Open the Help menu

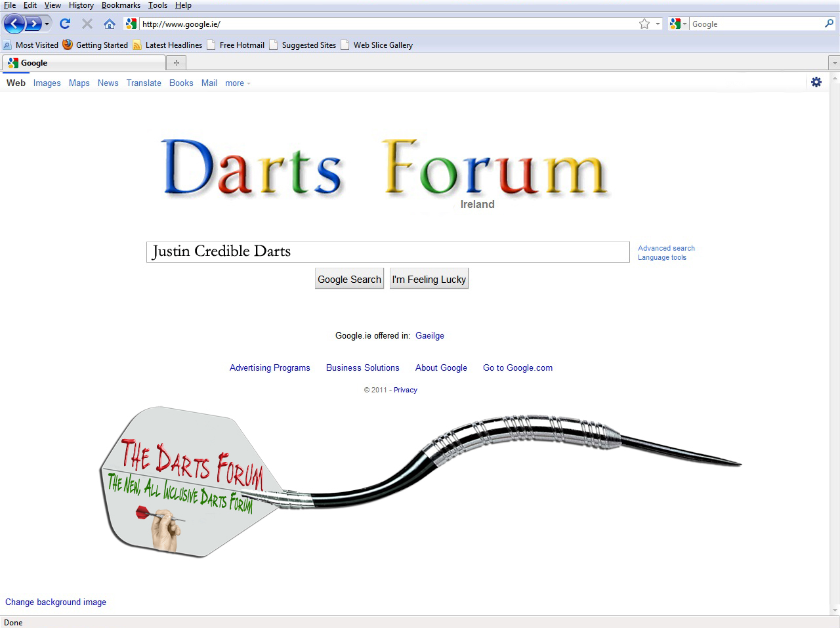(183, 5)
